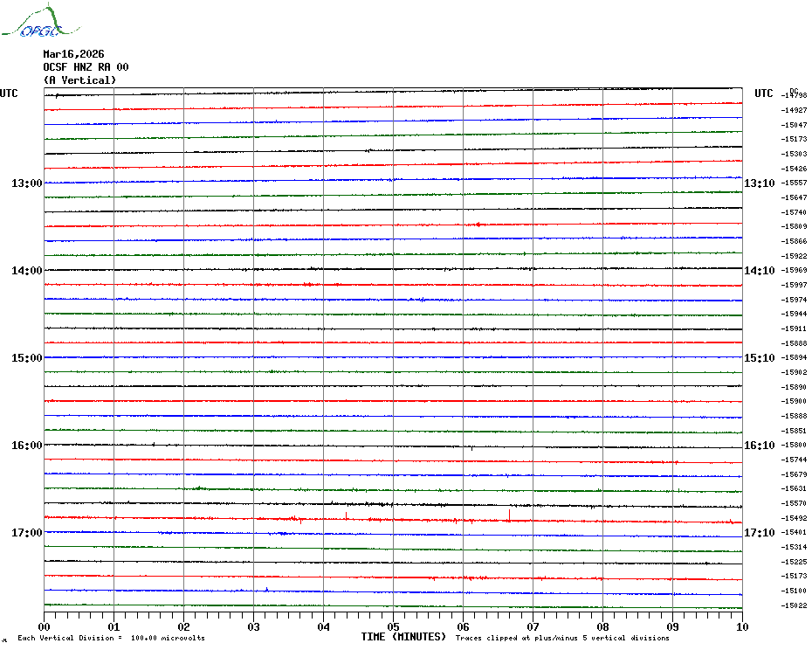Click the 17:10 label on right axis
Screen dimensions: 812x650
coord(760,532)
